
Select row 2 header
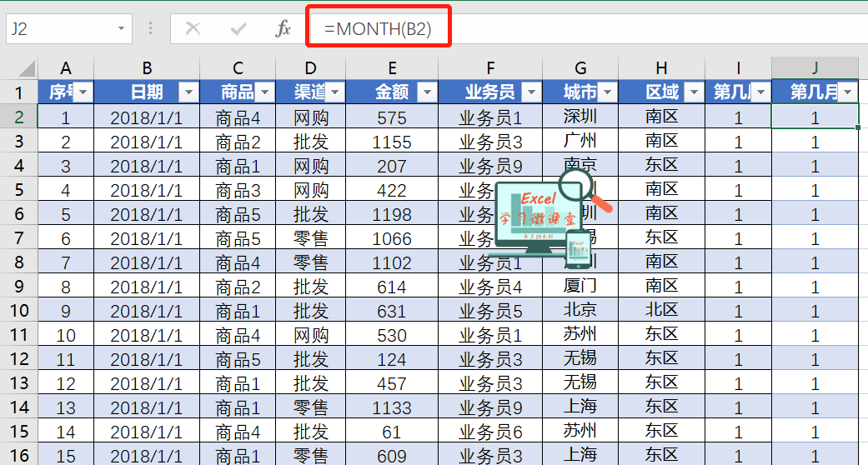[x=19, y=117]
